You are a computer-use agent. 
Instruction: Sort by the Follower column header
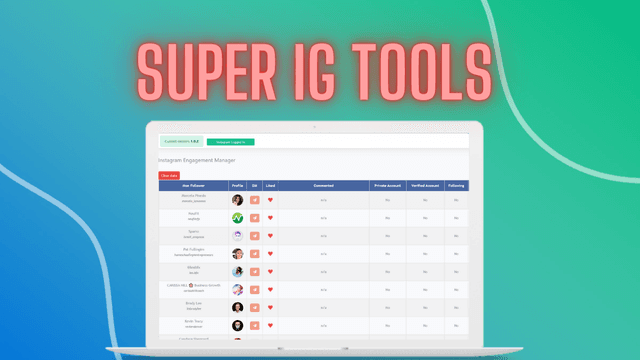[193, 186]
